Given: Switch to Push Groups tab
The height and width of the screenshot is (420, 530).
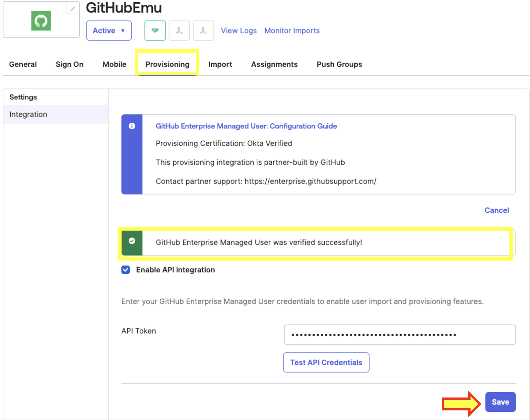Looking at the screenshot, I should pyautogui.click(x=339, y=64).
